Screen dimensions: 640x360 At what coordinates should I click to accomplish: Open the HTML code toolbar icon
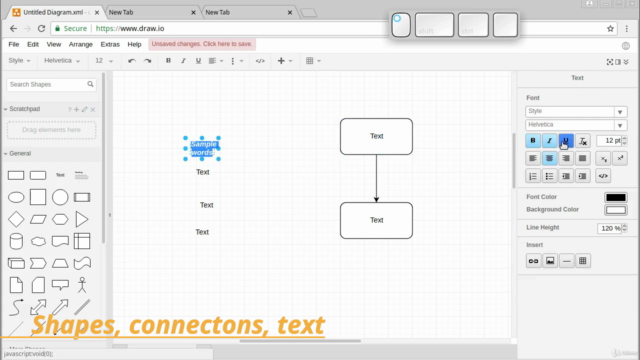click(x=260, y=61)
